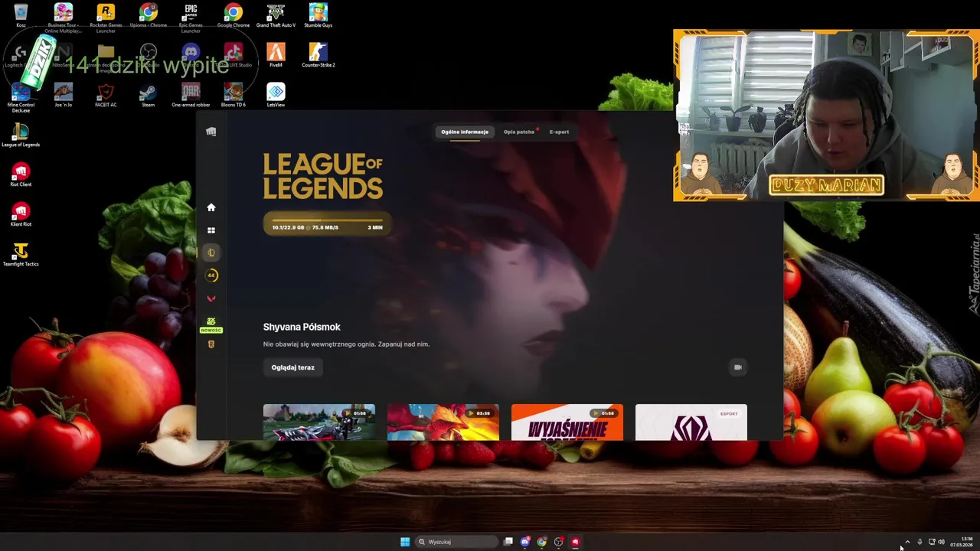
Task: Open the Riot Client desktop shortcut
Action: click(x=21, y=174)
